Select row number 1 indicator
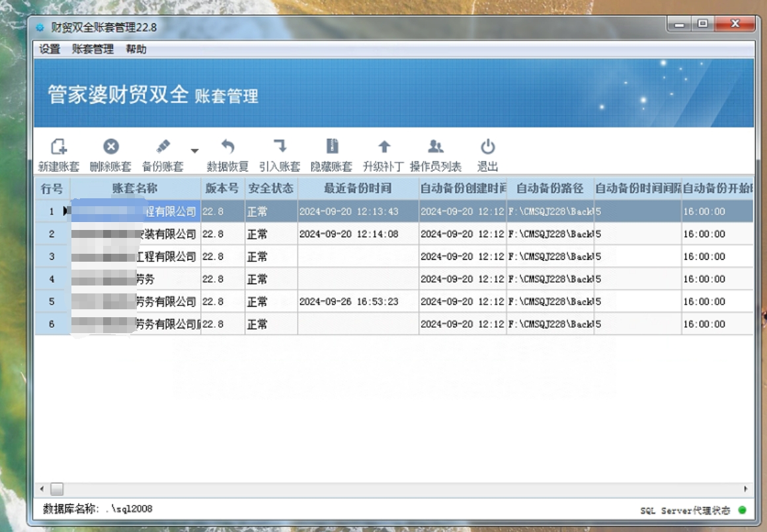The width and height of the screenshot is (767, 532). click(52, 211)
